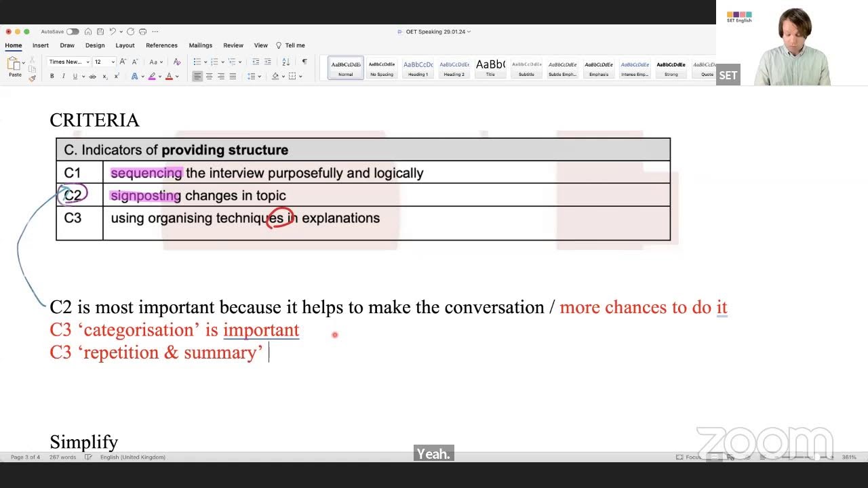Toggle subscript formatting
The height and width of the screenshot is (488, 868).
coord(105,77)
